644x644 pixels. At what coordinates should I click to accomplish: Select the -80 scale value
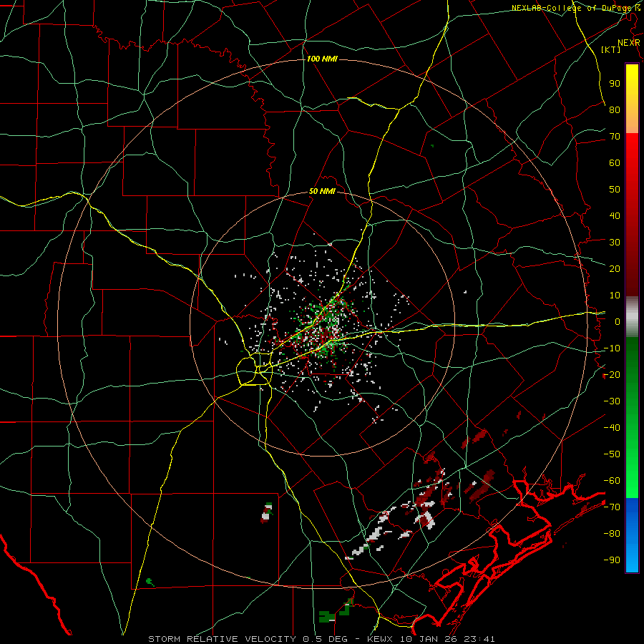coord(612,534)
